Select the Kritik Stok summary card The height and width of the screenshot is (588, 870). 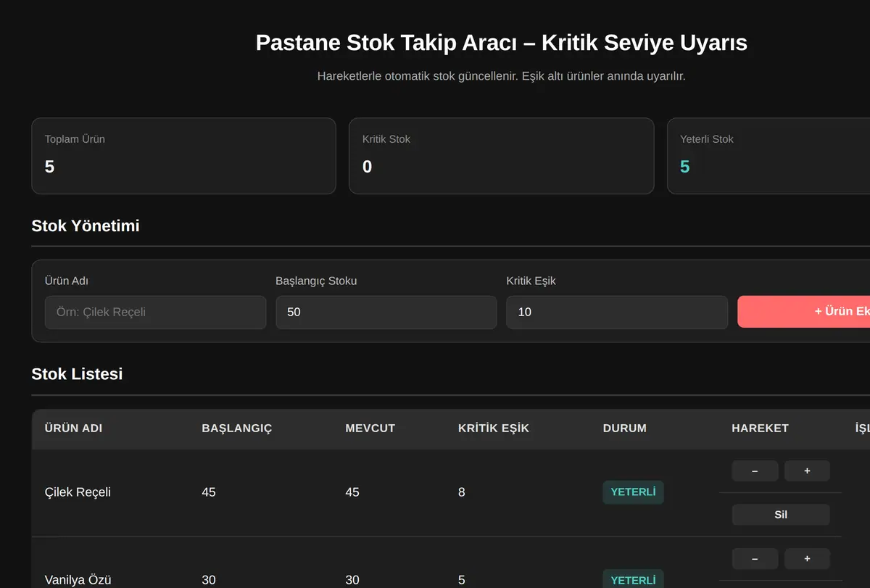click(502, 156)
